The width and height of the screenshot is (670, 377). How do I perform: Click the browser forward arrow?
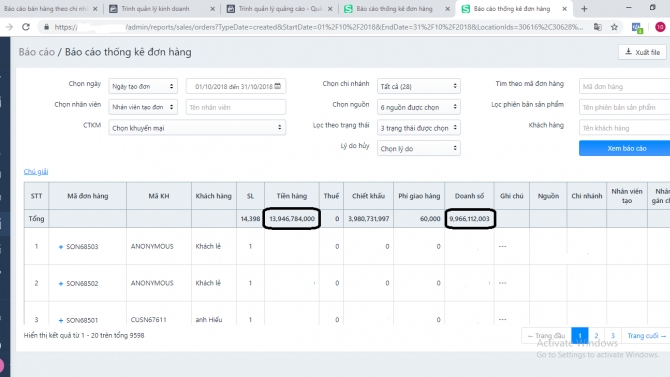point(9,27)
